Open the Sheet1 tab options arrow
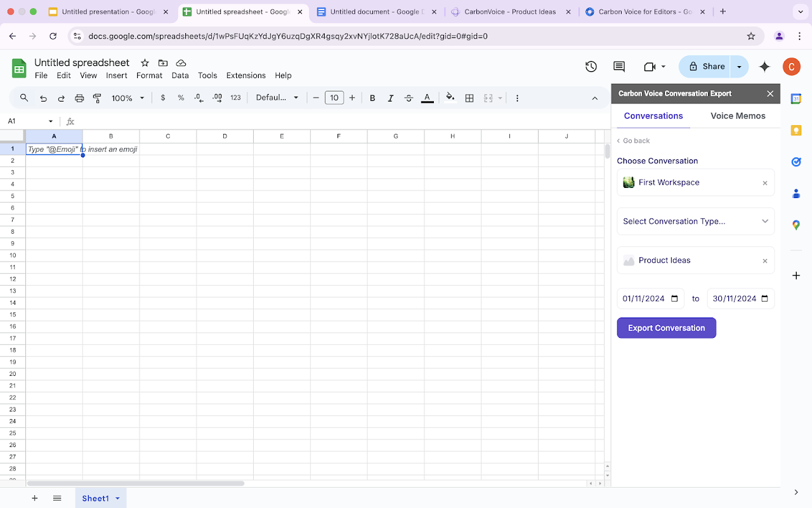Image resolution: width=812 pixels, height=508 pixels. pyautogui.click(x=117, y=498)
